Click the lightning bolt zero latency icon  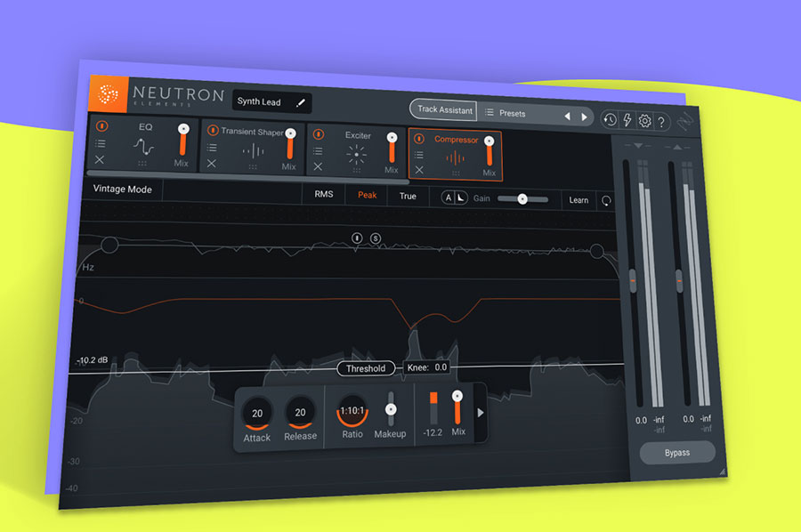point(627,120)
